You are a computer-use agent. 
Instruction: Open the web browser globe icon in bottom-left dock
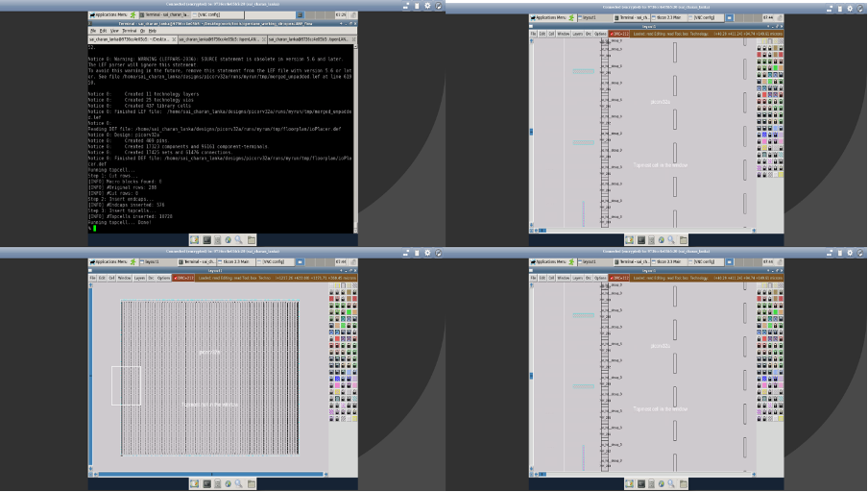coord(229,485)
